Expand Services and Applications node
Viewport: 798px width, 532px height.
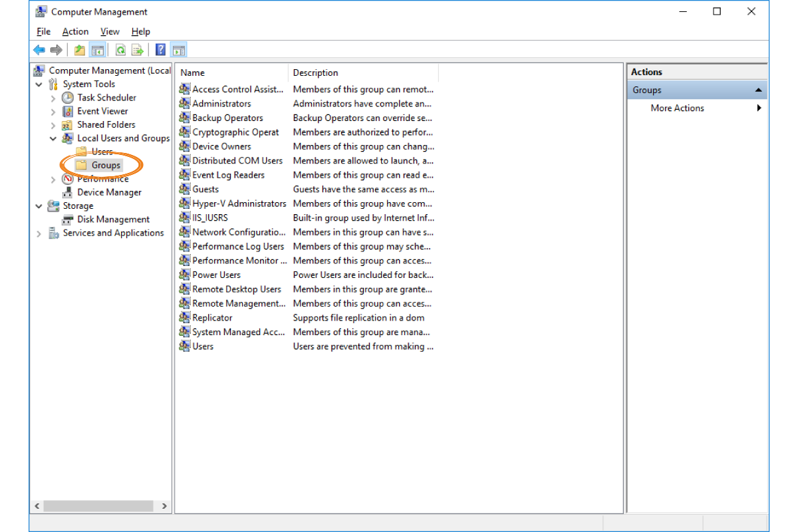pyautogui.click(x=39, y=233)
